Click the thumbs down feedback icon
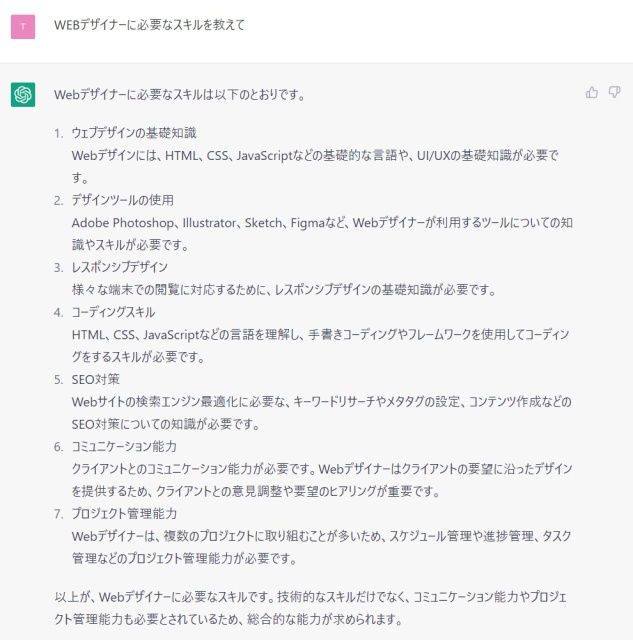Screen dimensions: 633x640 pos(614,92)
